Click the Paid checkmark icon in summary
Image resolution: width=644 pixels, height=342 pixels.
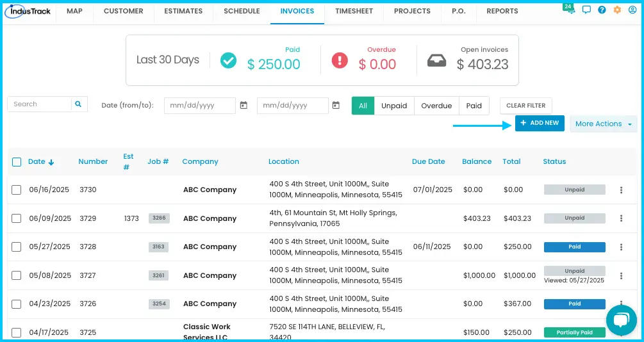228,60
